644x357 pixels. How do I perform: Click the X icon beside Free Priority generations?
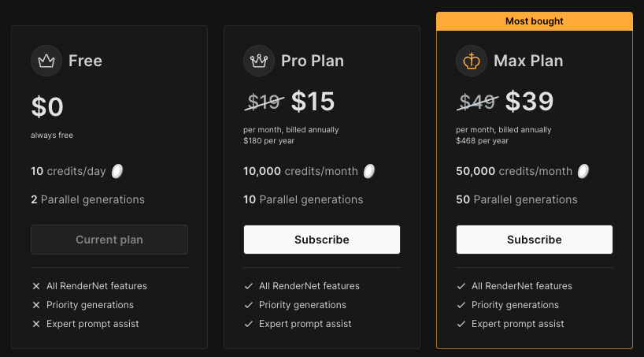36,305
